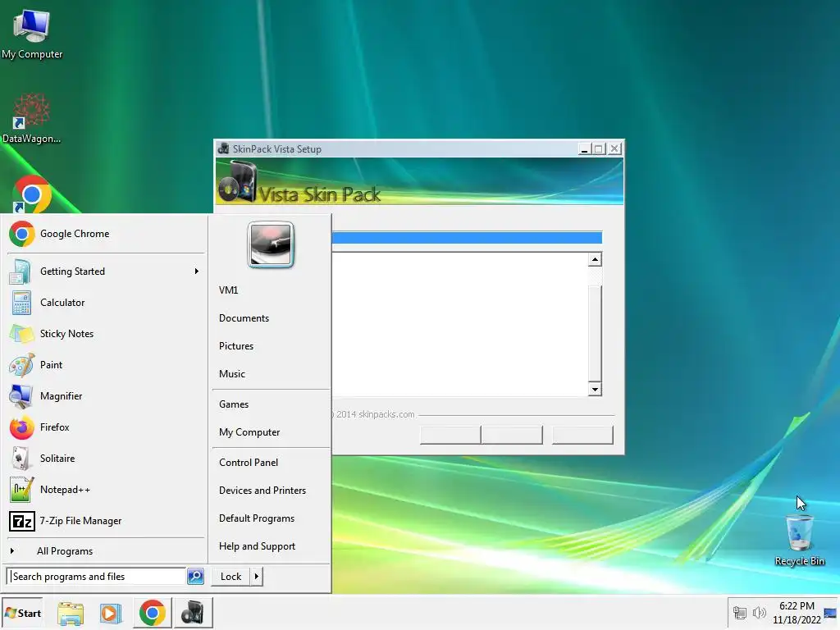Click the search magnifier button

click(x=195, y=577)
